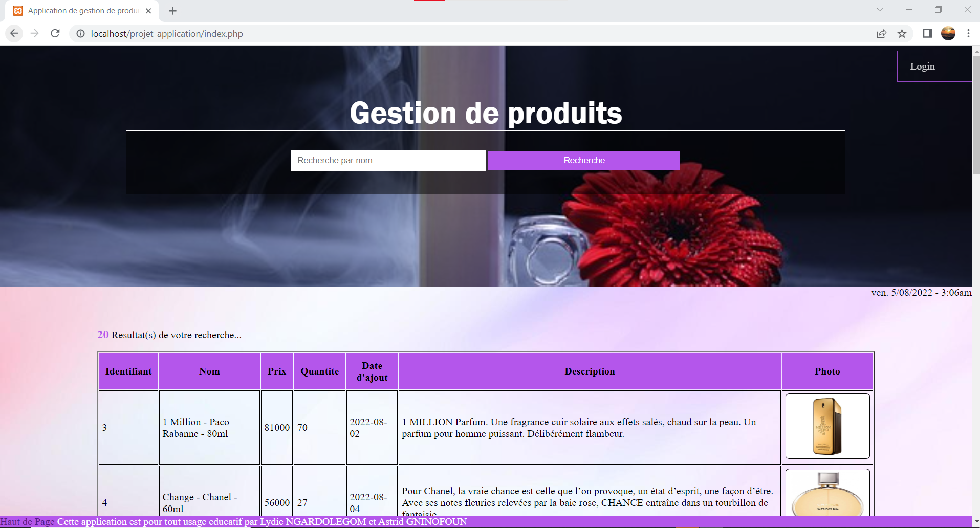Click the XAMPP favicon on the tab
The width and height of the screenshot is (980, 528).
pyautogui.click(x=18, y=10)
